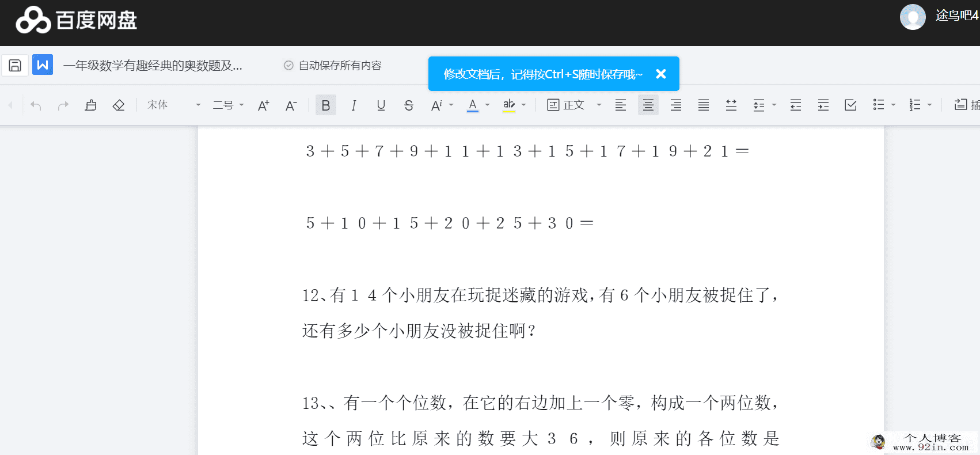The height and width of the screenshot is (455, 980).
Task: Expand the bulleted list dropdown arrow
Action: [894, 105]
